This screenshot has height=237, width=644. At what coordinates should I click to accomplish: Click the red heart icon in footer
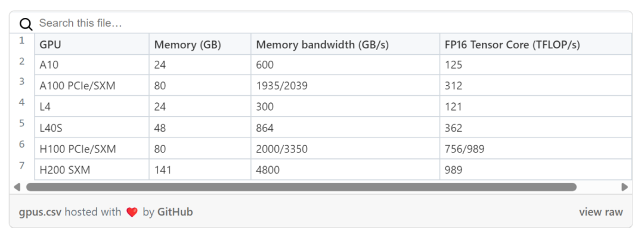pos(132,213)
